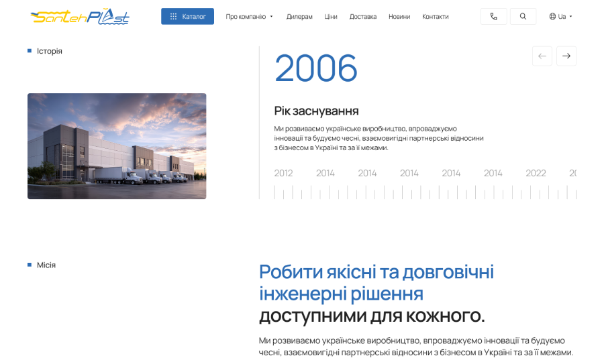The height and width of the screenshot is (364, 604).
Task: Click the warehouse building photo
Action: click(x=117, y=146)
